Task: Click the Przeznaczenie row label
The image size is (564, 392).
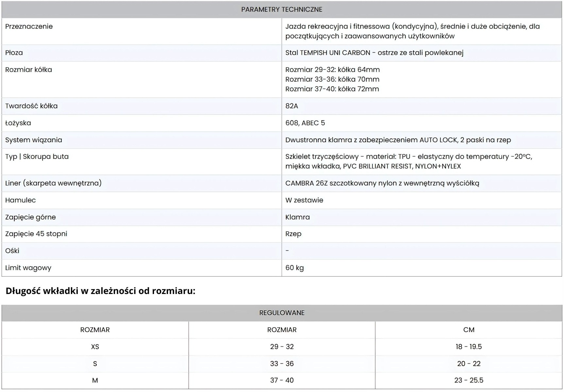Action: 29,26
